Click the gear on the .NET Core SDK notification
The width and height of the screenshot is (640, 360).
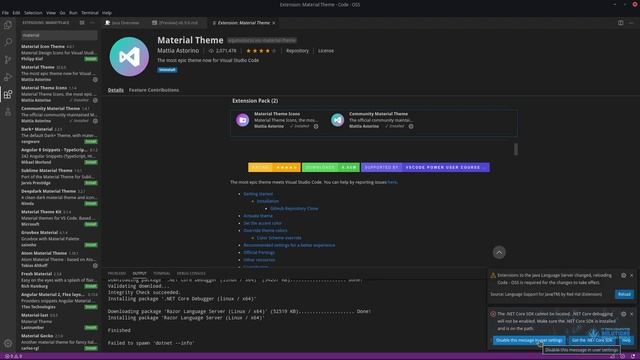tap(624, 314)
